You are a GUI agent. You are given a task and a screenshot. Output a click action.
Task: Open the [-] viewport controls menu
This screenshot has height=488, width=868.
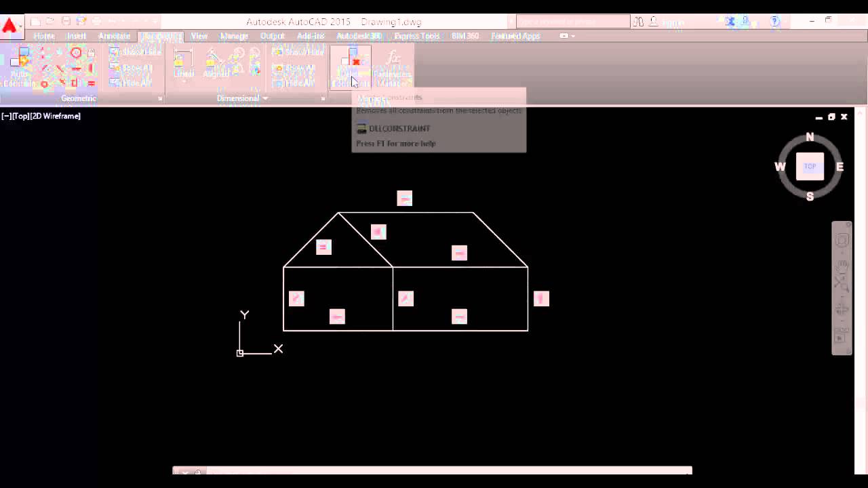[x=5, y=116]
